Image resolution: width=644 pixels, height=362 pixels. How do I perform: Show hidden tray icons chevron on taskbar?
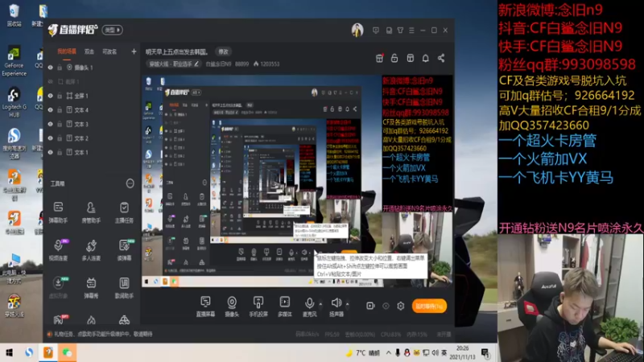click(388, 352)
